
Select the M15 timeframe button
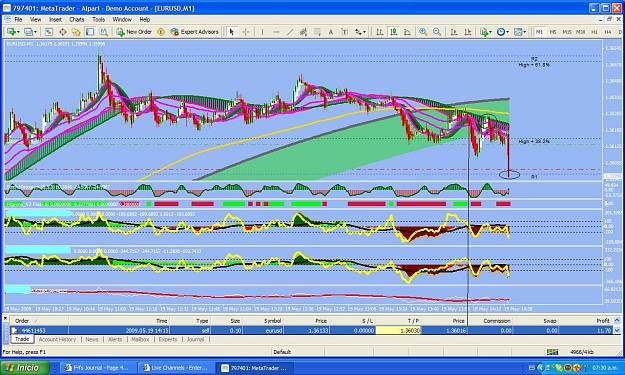[x=567, y=32]
